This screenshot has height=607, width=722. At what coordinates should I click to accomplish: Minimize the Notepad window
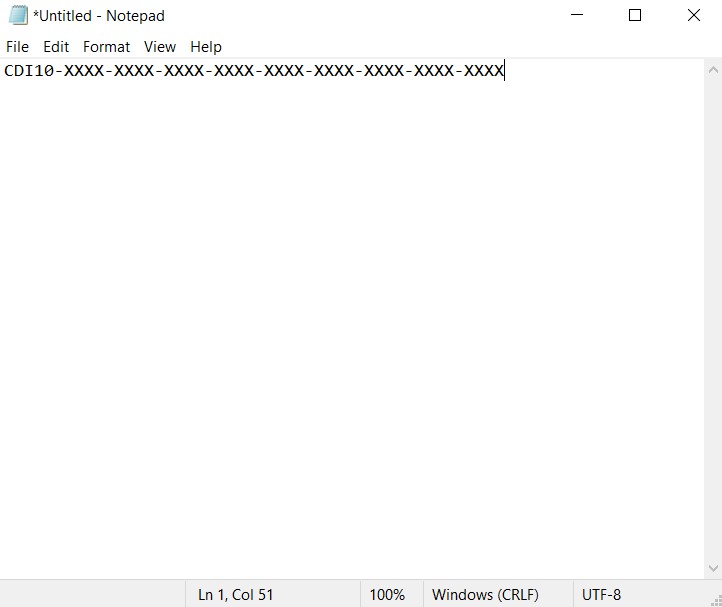tap(577, 15)
